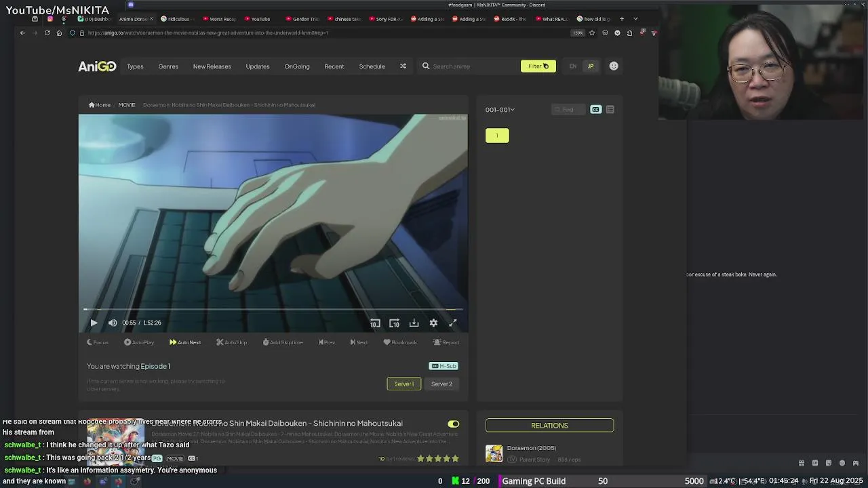Viewport: 868px width, 488px height.
Task: Toggle Focus mode under the player
Action: [98, 342]
